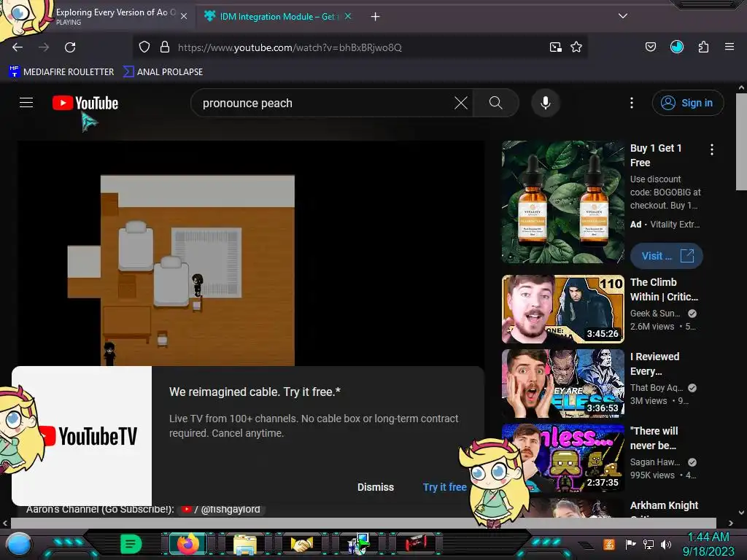Click the Visit button on the ad
747x560 pixels.
coord(667,256)
